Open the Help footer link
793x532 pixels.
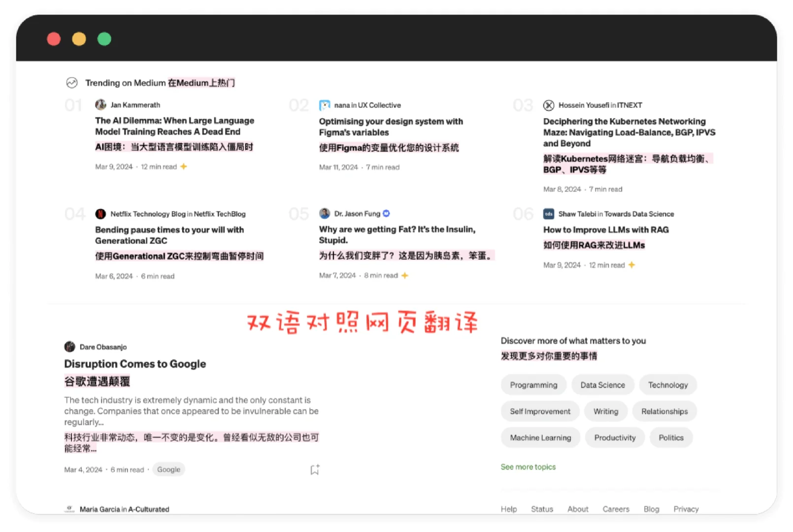coord(509,509)
